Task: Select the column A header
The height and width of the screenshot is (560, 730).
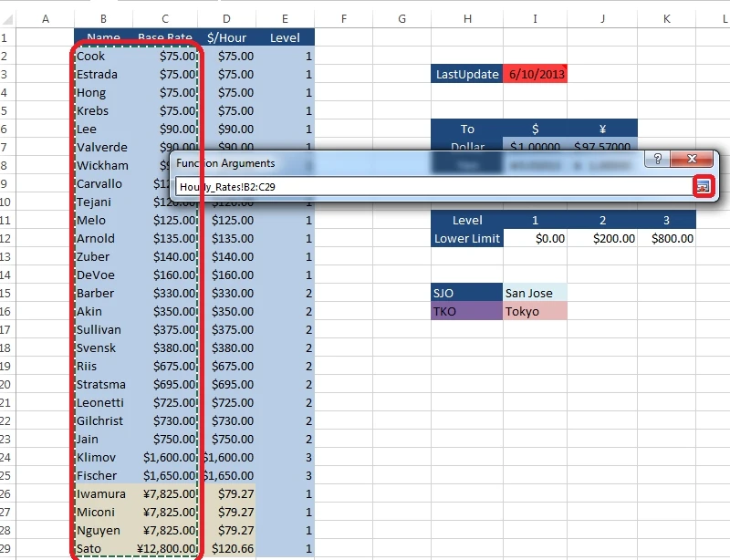Action: [46, 19]
